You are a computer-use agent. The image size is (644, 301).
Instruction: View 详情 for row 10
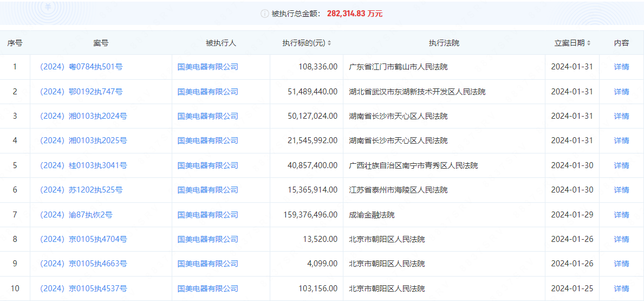pyautogui.click(x=621, y=289)
